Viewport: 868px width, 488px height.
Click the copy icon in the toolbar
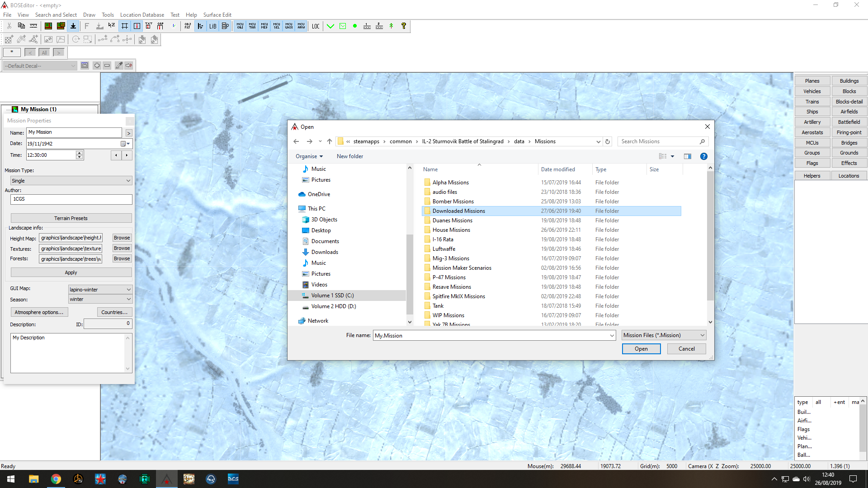(x=21, y=26)
